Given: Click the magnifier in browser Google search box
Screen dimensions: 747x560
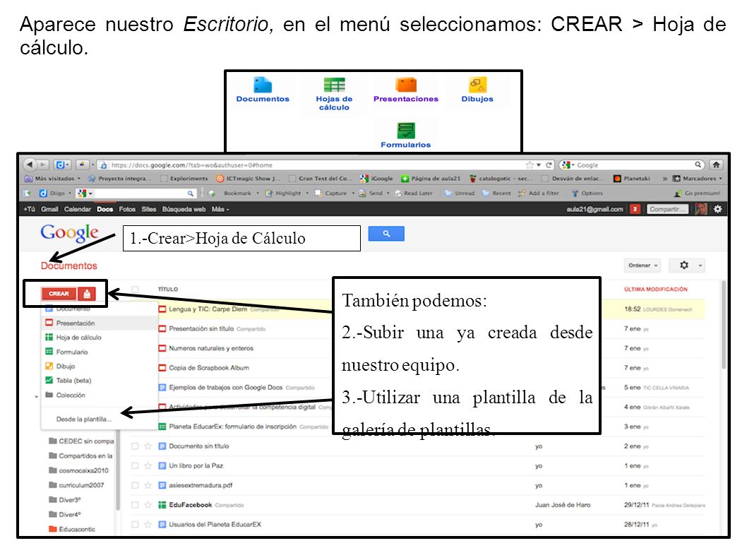Looking at the screenshot, I should [698, 165].
